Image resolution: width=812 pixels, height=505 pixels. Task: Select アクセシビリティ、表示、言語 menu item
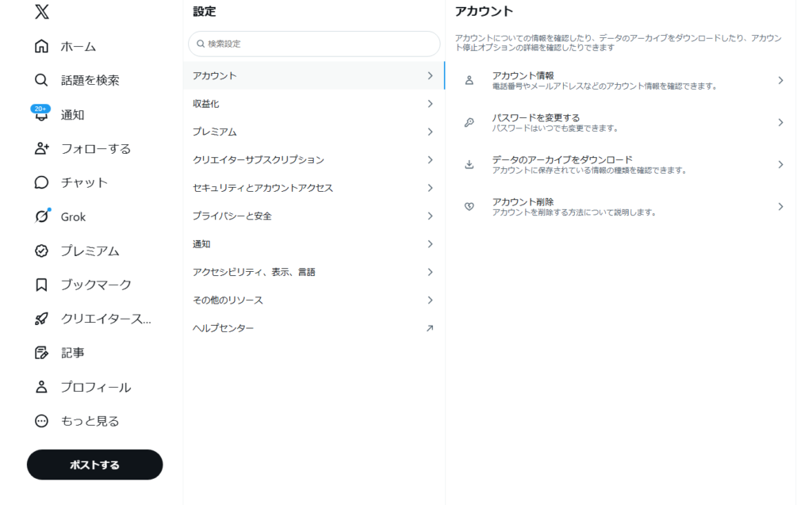tap(254, 272)
